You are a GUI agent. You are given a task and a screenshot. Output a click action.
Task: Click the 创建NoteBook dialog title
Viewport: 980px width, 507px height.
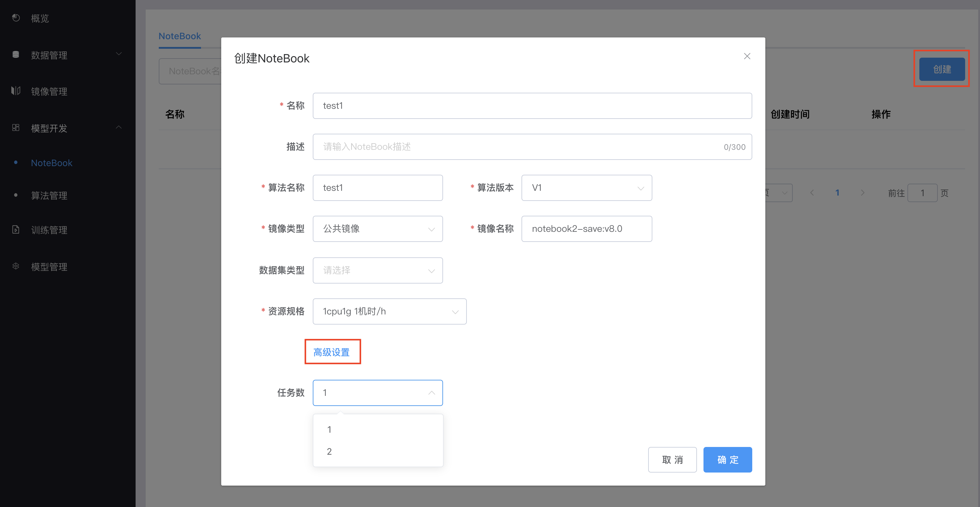point(272,58)
